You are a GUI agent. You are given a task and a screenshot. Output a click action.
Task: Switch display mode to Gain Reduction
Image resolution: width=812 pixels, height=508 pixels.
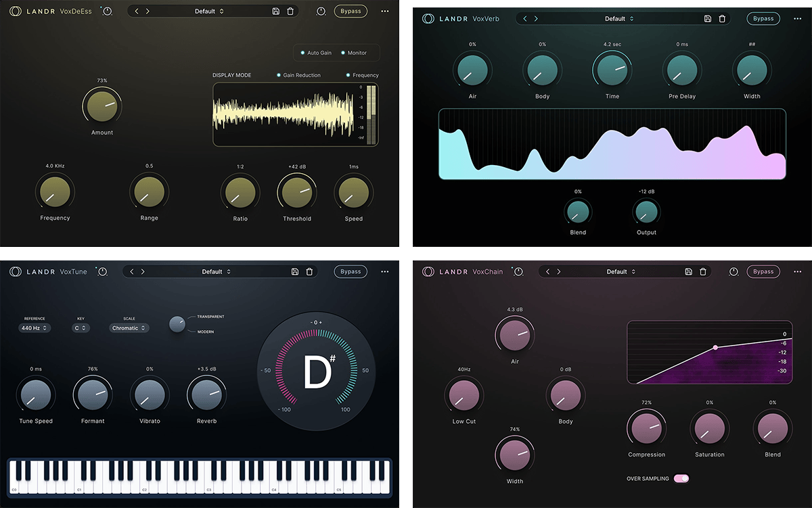point(298,75)
